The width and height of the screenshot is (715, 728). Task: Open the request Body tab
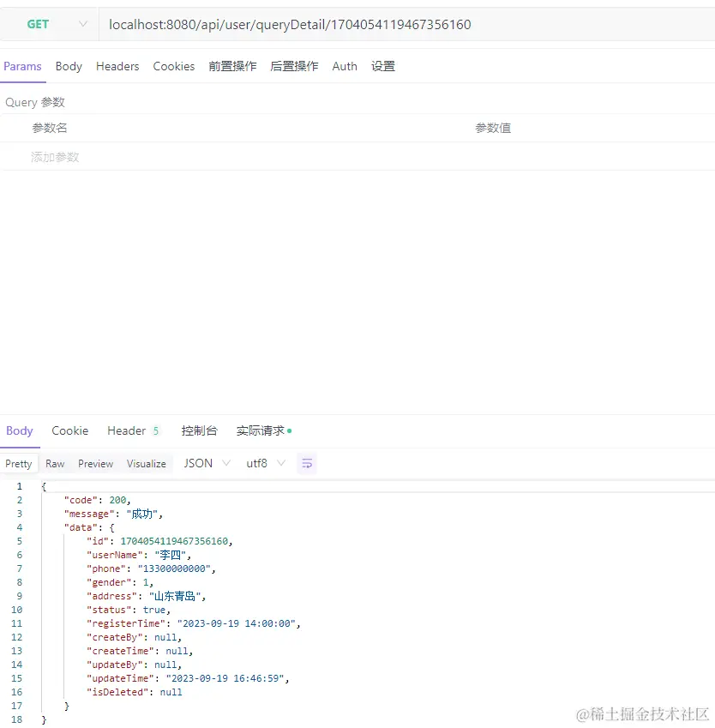click(x=69, y=66)
